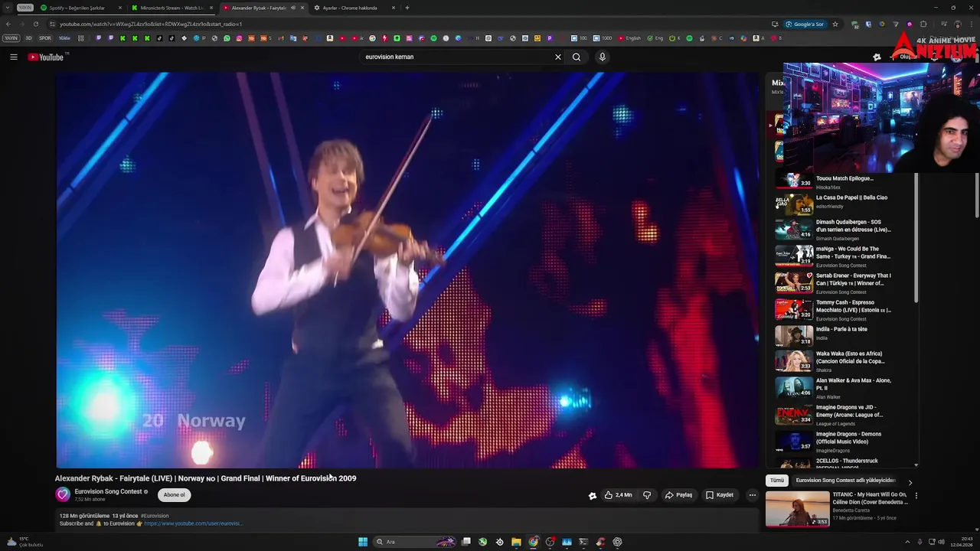Screen dimensions: 980x551
Task: Submit search with the magnifier button
Action: (x=577, y=57)
